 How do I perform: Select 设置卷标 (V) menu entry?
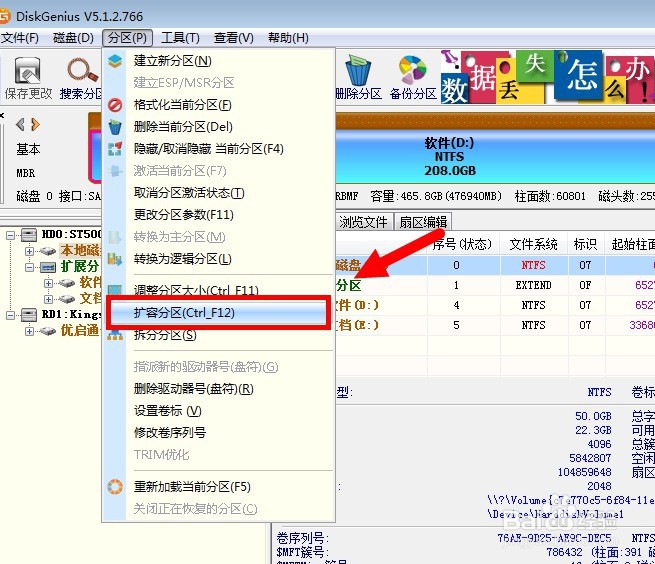tap(218, 411)
